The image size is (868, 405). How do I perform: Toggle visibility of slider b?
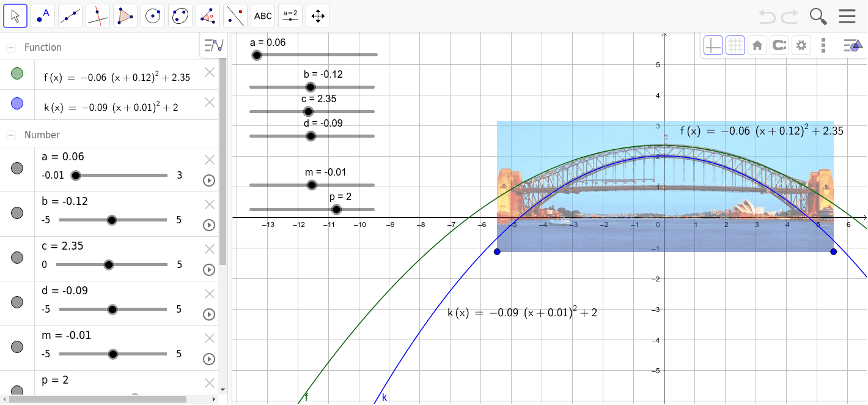(17, 213)
